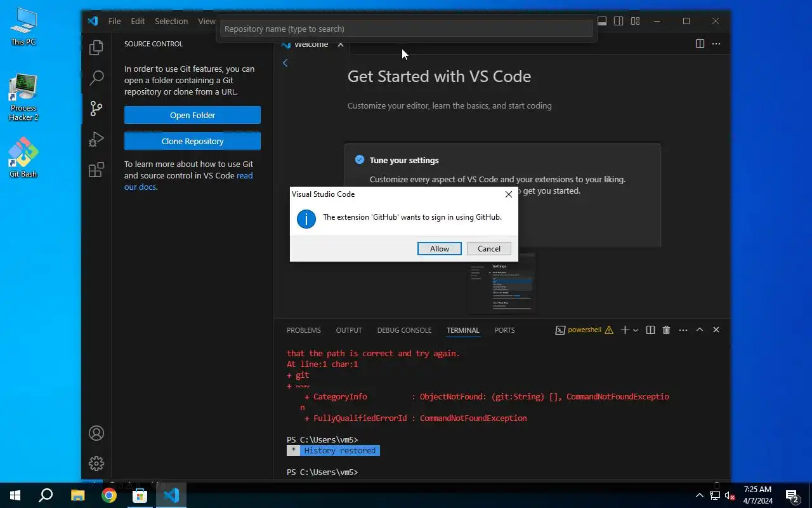The image size is (812, 508).
Task: Switch to the Terminal tab
Action: pyautogui.click(x=462, y=330)
